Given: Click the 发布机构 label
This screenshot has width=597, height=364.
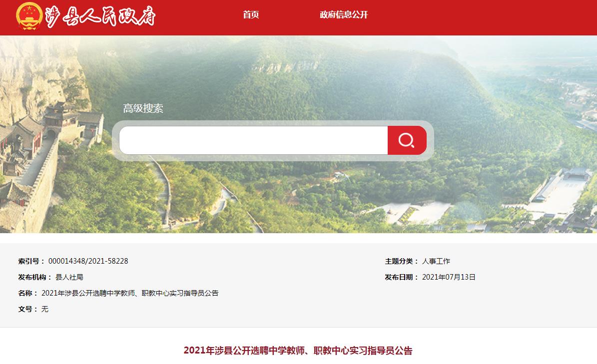Looking at the screenshot, I should coord(34,277).
